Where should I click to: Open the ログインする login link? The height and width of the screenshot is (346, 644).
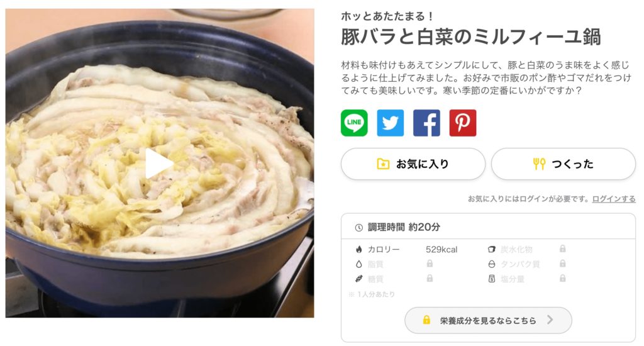coord(614,199)
